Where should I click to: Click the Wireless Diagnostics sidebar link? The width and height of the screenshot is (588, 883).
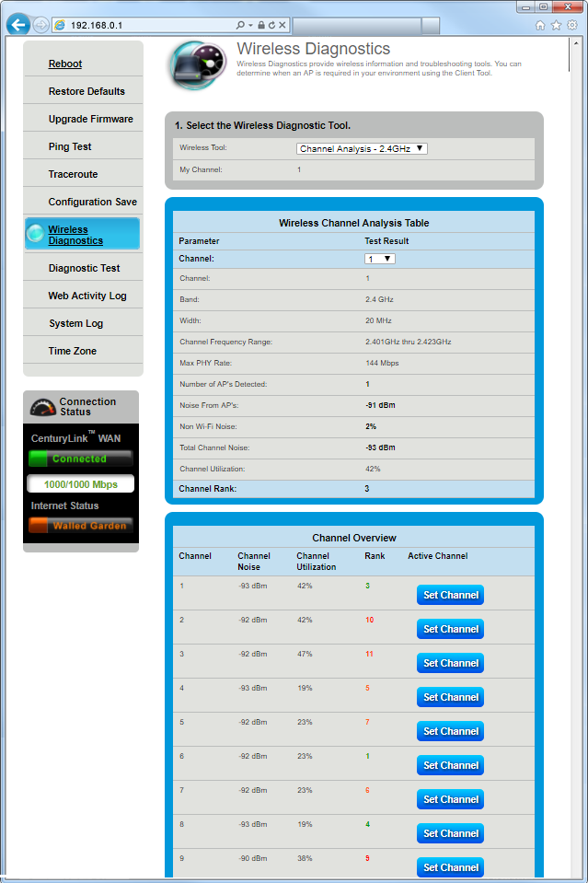click(x=75, y=235)
